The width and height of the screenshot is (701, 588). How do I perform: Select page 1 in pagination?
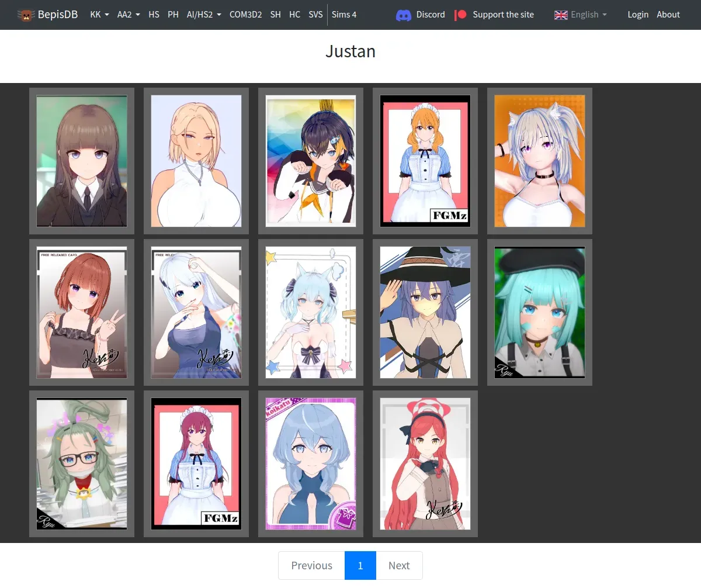coord(360,565)
